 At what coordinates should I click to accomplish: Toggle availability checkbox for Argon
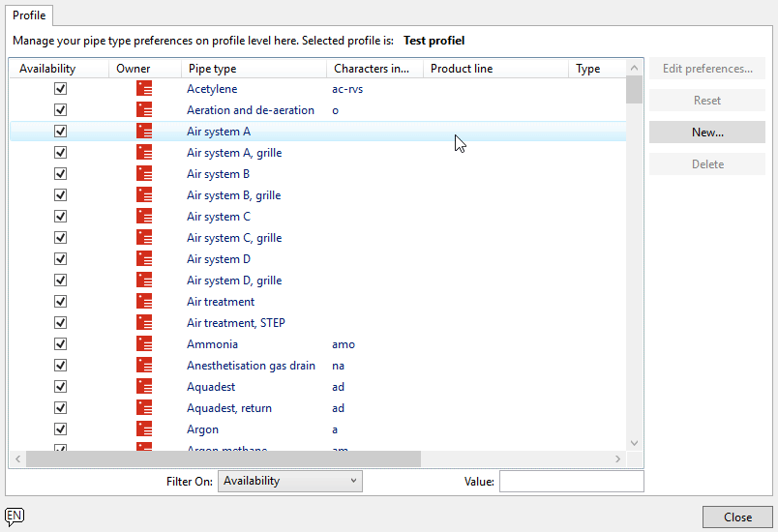[61, 429]
